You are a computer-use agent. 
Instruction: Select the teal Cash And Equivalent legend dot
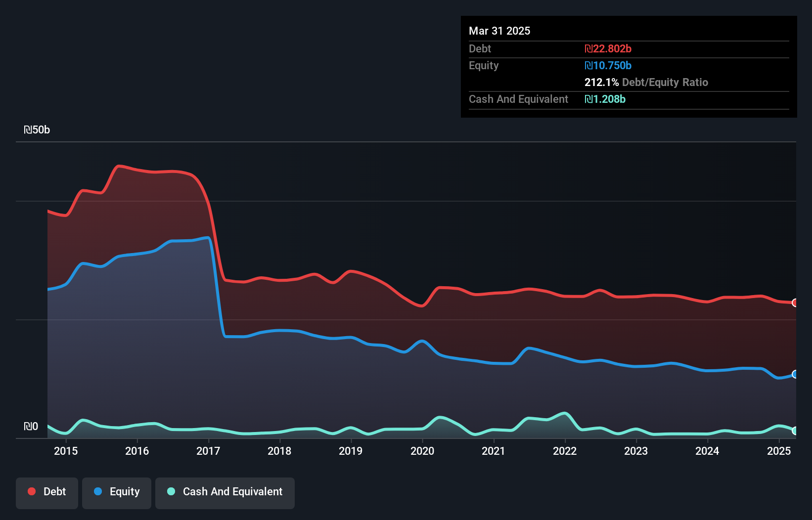coord(171,491)
